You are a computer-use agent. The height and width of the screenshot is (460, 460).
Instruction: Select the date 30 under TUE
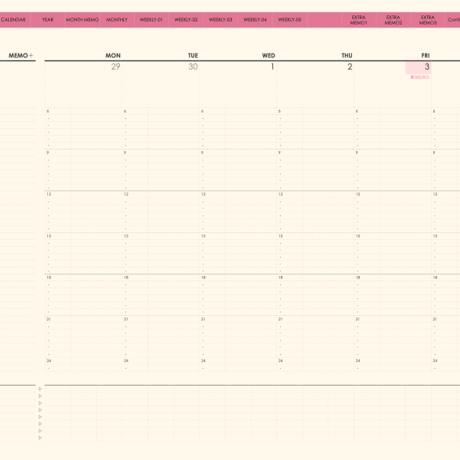[193, 67]
